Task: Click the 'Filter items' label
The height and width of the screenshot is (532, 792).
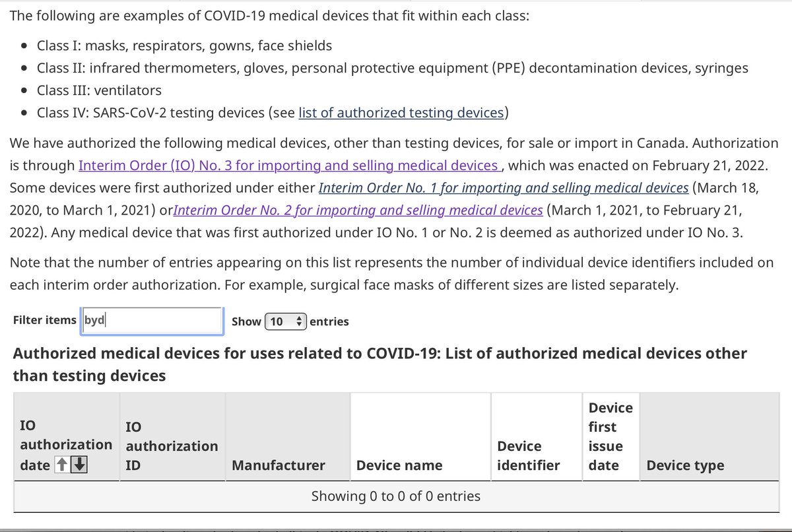Action: 45,320
